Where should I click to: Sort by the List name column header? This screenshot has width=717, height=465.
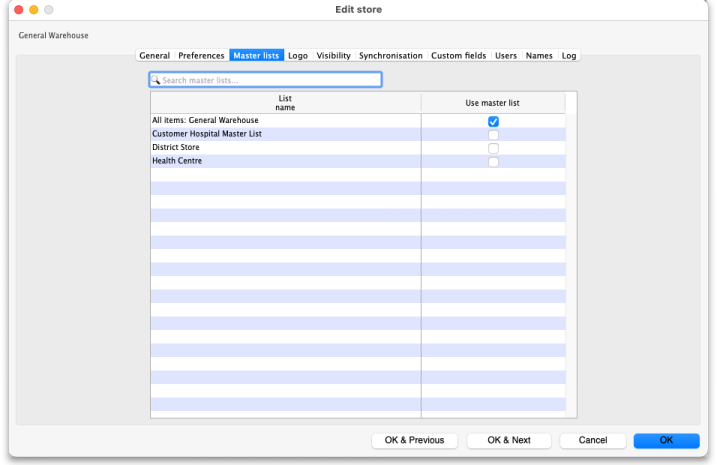[x=285, y=103]
